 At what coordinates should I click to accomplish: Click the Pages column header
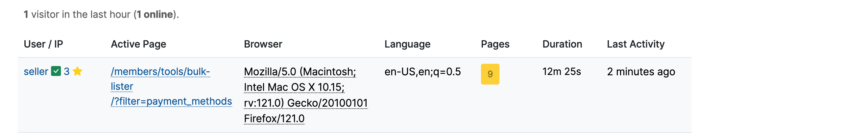[494, 44]
